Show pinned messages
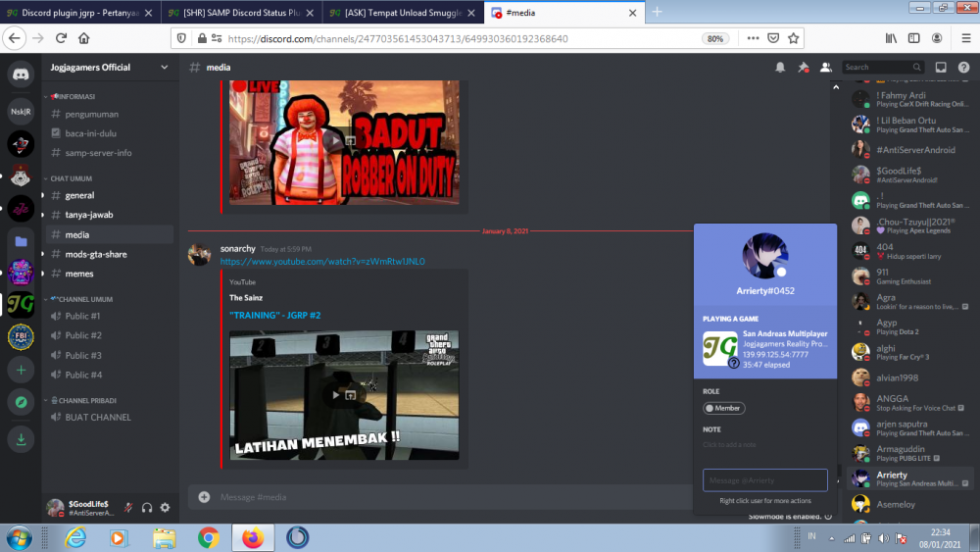Image resolution: width=980 pixels, height=552 pixels. pos(804,68)
